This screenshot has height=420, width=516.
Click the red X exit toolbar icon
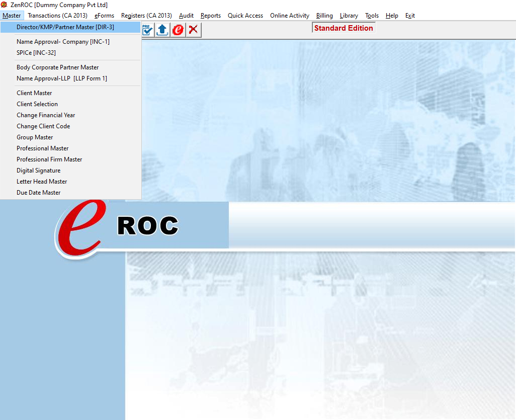194,30
